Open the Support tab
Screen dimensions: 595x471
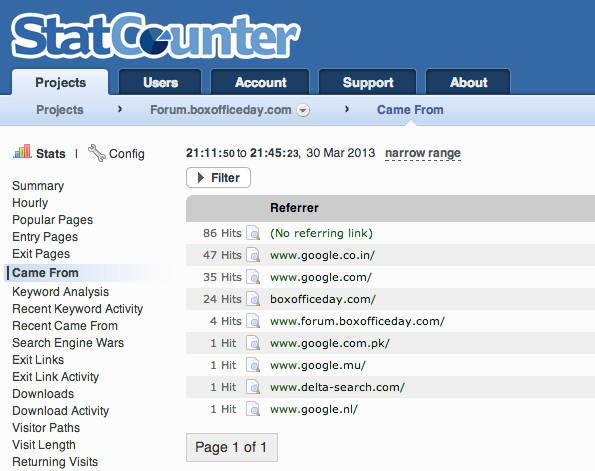[368, 82]
